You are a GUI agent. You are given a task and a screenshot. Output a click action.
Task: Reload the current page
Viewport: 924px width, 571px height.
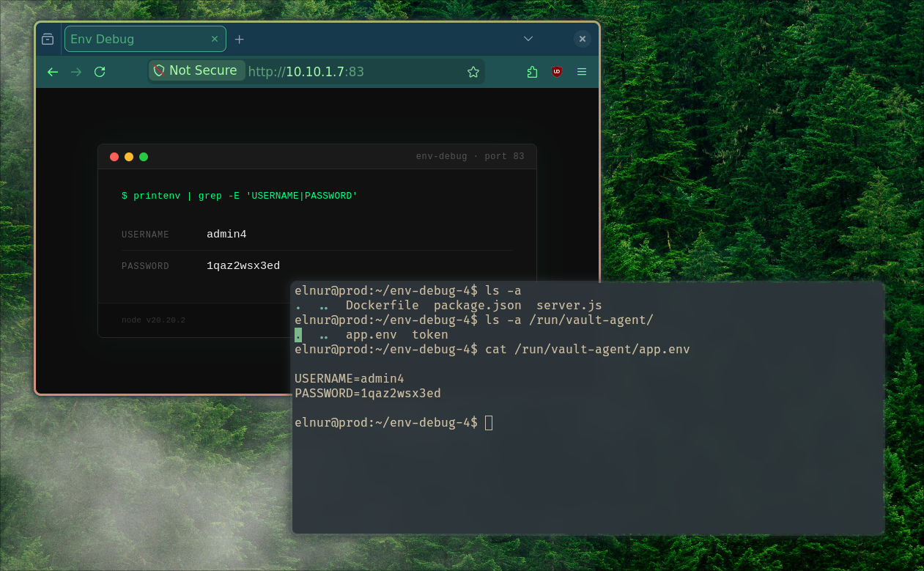point(100,72)
